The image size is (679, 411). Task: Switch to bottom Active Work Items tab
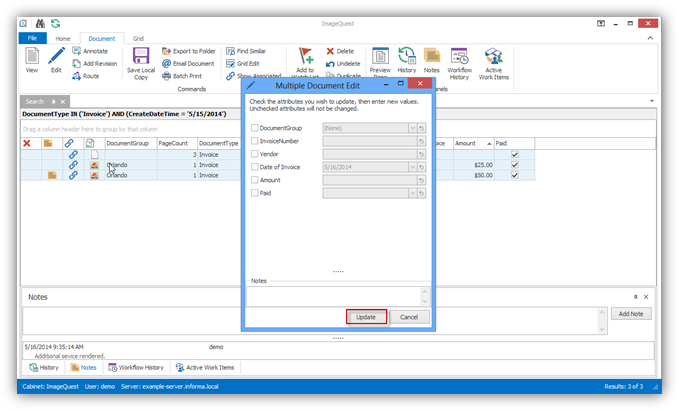(x=205, y=367)
